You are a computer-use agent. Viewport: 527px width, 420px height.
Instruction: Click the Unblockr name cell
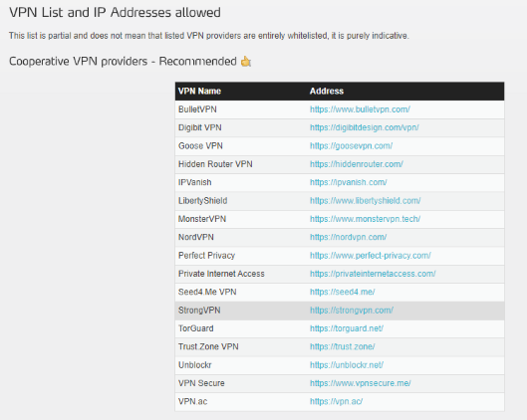tap(241, 365)
